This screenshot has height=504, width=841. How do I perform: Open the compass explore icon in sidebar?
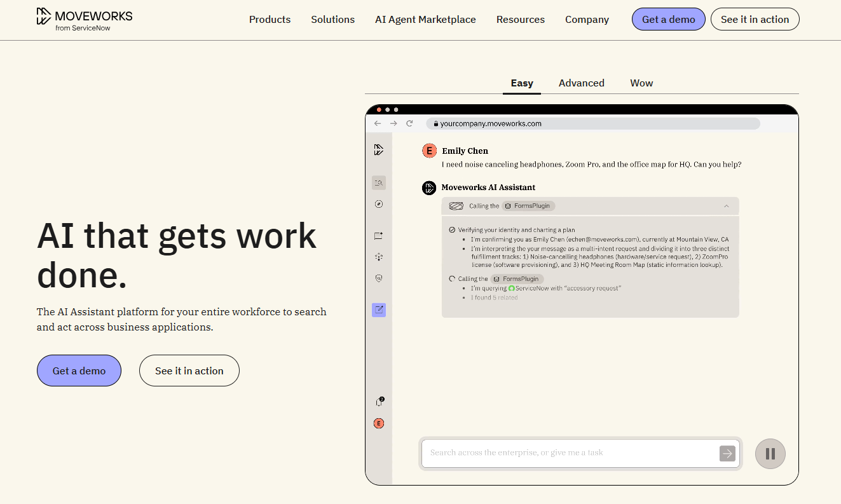(x=379, y=204)
